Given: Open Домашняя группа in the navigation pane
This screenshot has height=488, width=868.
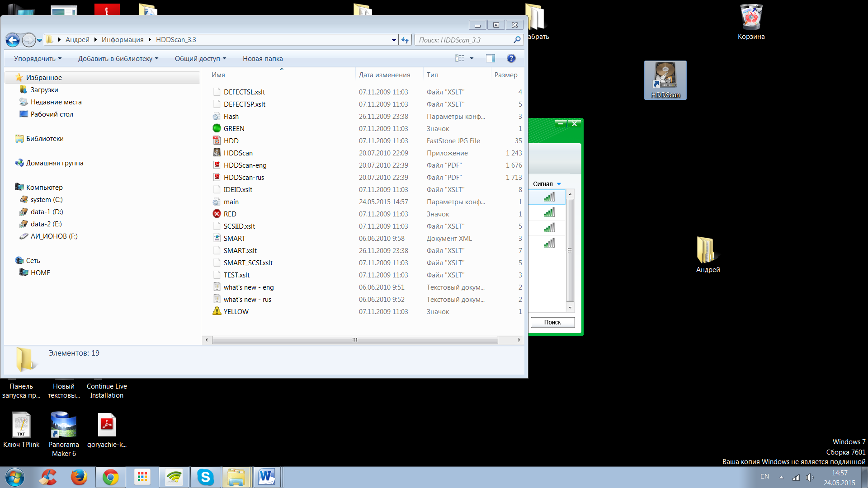Looking at the screenshot, I should (x=55, y=163).
